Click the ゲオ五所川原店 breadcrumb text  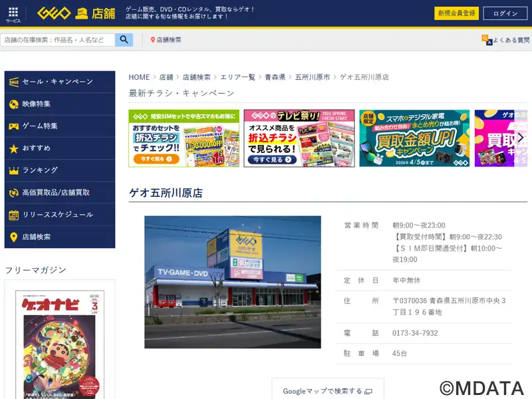click(364, 77)
